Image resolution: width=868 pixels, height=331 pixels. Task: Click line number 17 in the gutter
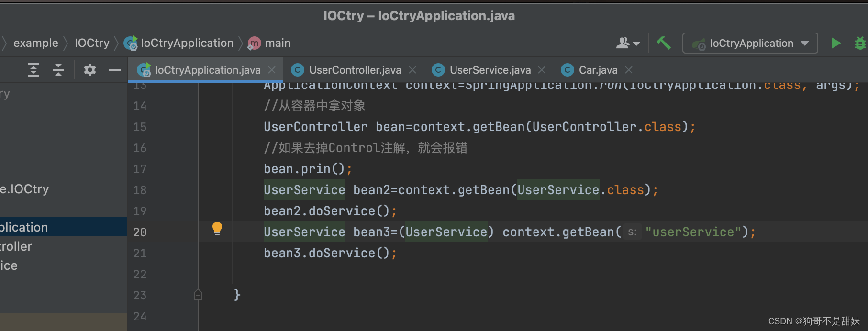click(x=140, y=169)
